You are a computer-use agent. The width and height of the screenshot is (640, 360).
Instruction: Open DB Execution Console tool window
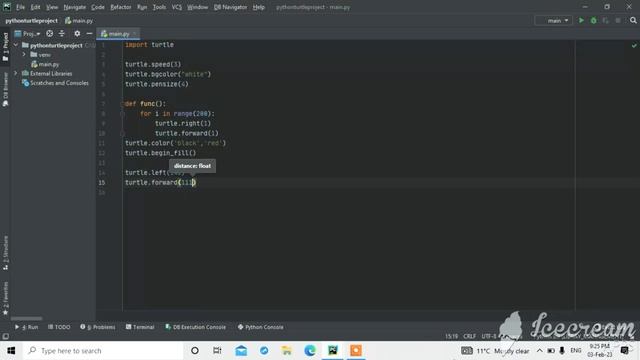196,327
